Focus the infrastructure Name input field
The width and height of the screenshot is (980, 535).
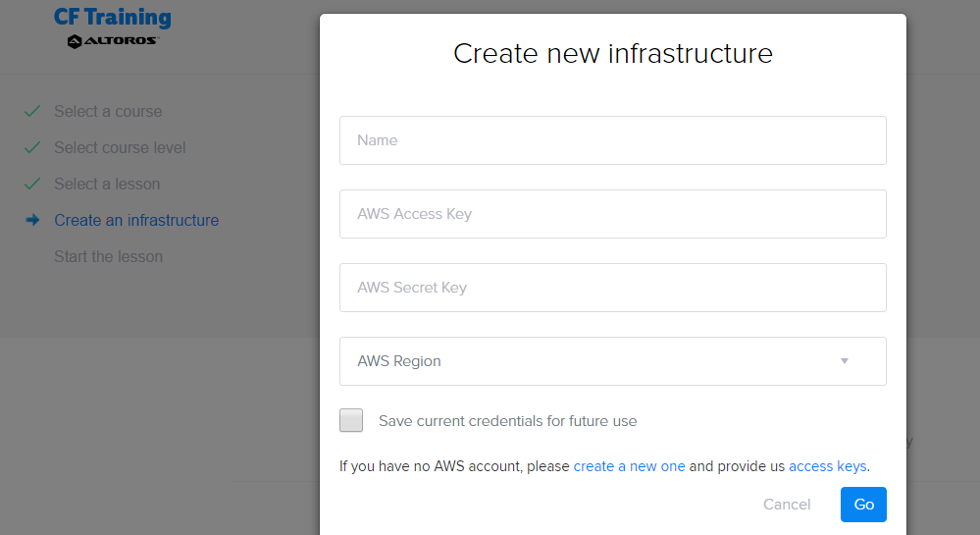click(x=612, y=140)
